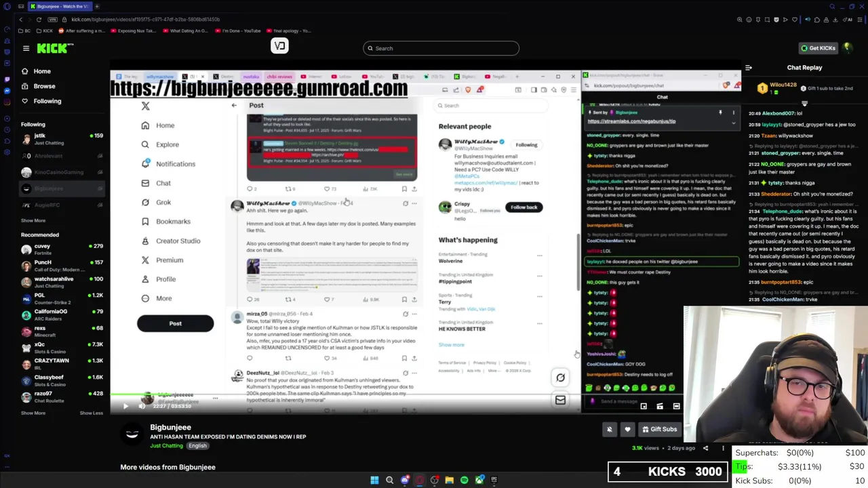Open Bigbunjeee channel name link
This screenshot has height=488, width=868.
point(170,428)
